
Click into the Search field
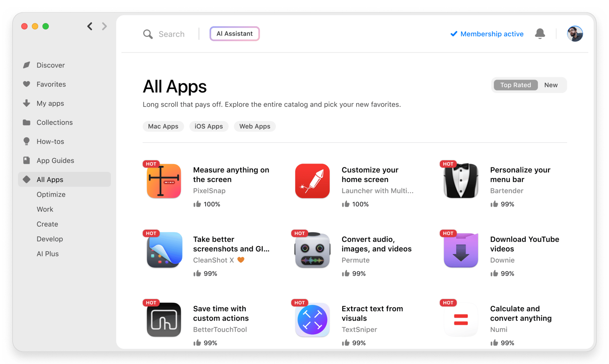tap(172, 34)
